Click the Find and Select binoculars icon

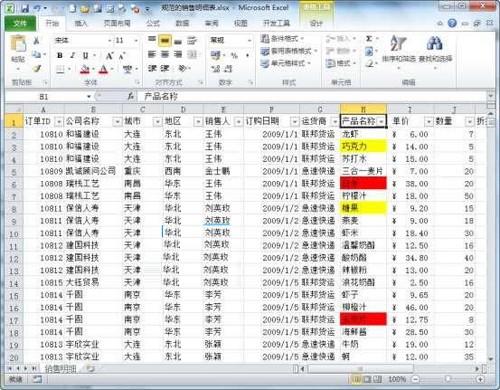point(434,43)
